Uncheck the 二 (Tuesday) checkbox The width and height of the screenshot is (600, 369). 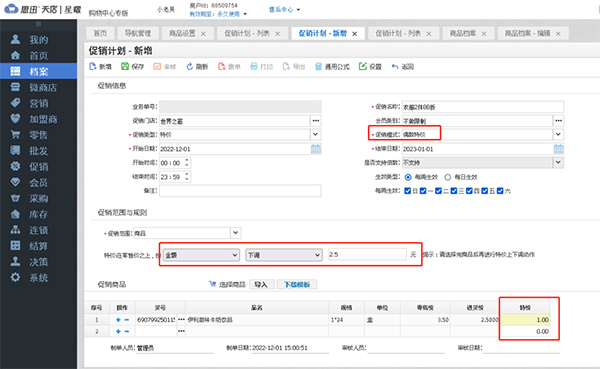(x=439, y=191)
